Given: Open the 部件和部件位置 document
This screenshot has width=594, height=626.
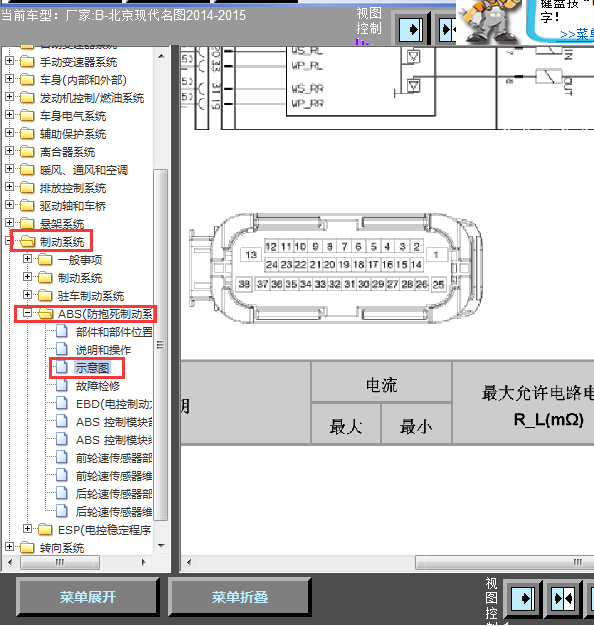Looking at the screenshot, I should pos(114,332).
